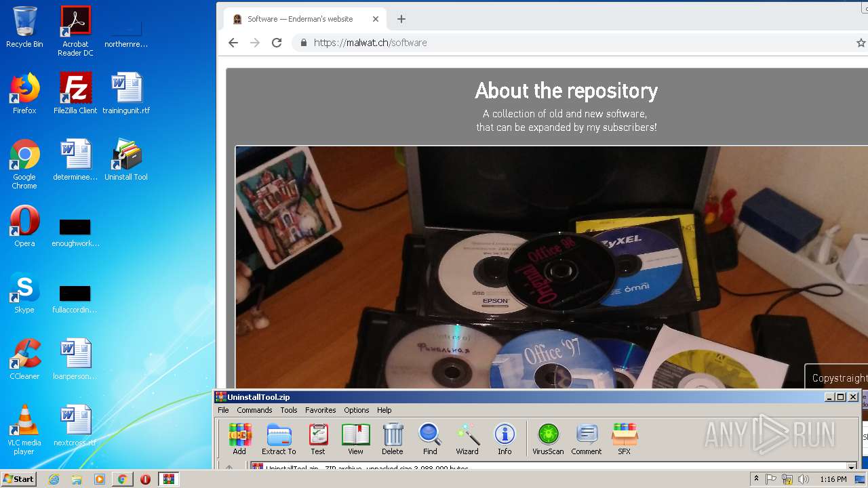Switch to Chrome via taskbar icon
This screenshot has width=868, height=488.
tap(122, 479)
